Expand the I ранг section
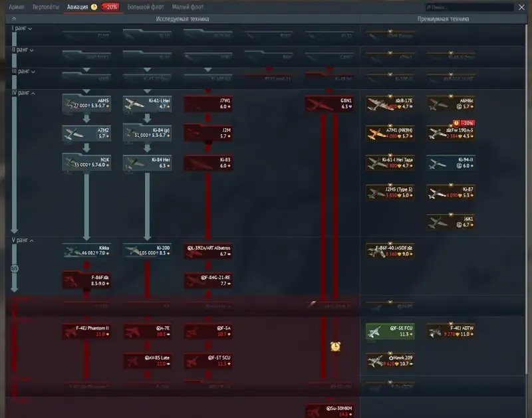Viewport: 532px width, 418px height. click(22, 28)
